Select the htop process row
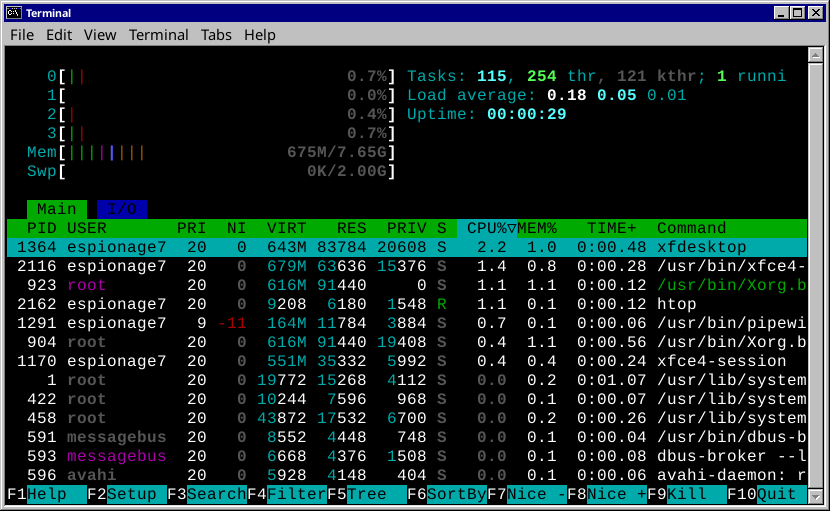This screenshot has height=511, width=830. pos(407,304)
